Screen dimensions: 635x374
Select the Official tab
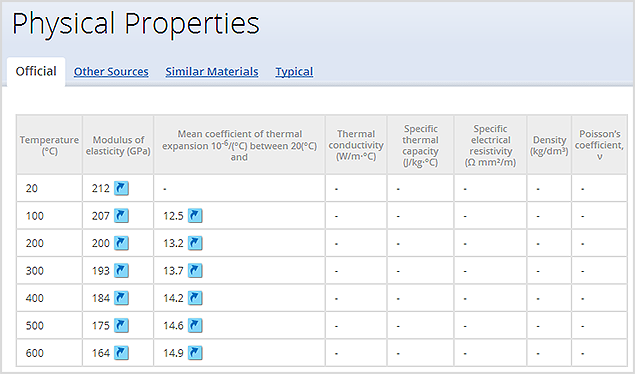tap(36, 72)
